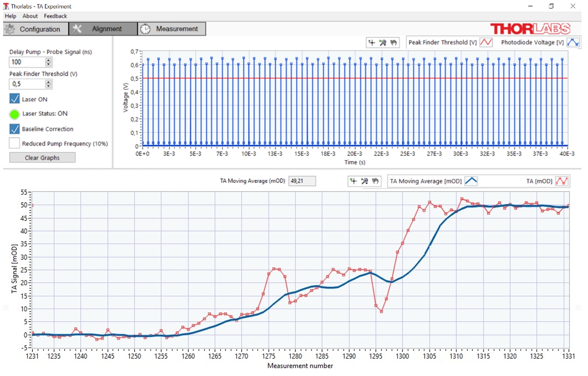Activate the zoom tool on the TA signal graph
The image size is (588, 376).
(x=365, y=181)
